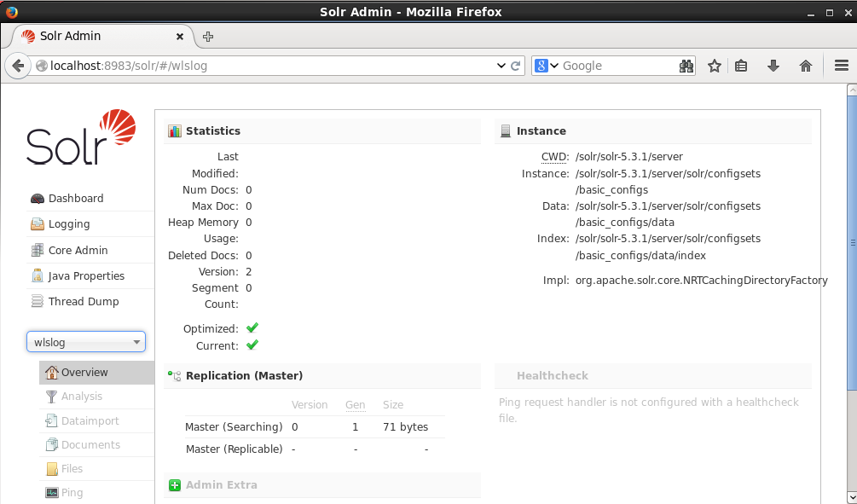Expand the Admin Extra section
Screen dimensions: 857x504
(222, 485)
